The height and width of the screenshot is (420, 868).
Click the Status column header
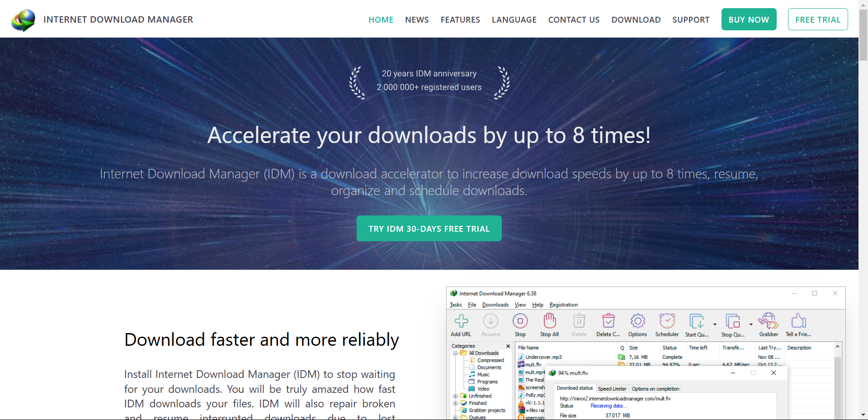pos(670,348)
